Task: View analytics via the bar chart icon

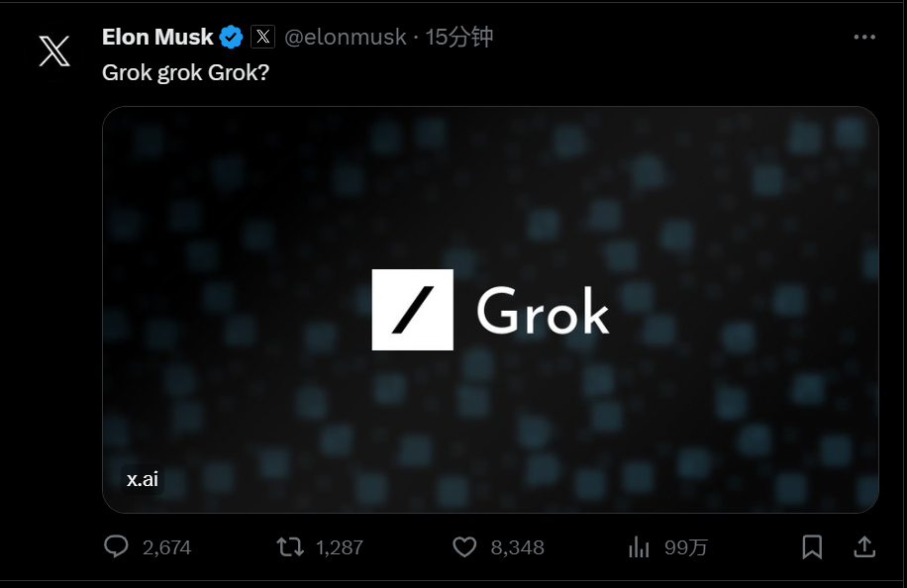Action: click(639, 547)
